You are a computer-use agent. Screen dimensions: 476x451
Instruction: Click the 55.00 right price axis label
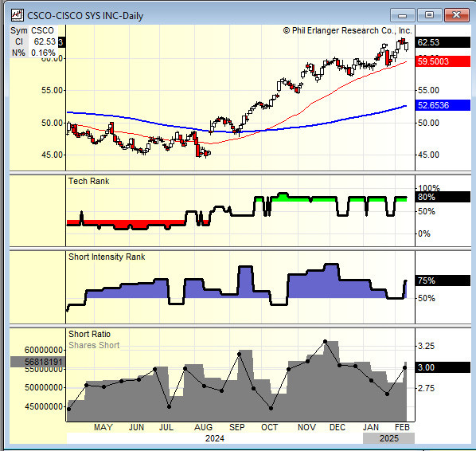428,90
